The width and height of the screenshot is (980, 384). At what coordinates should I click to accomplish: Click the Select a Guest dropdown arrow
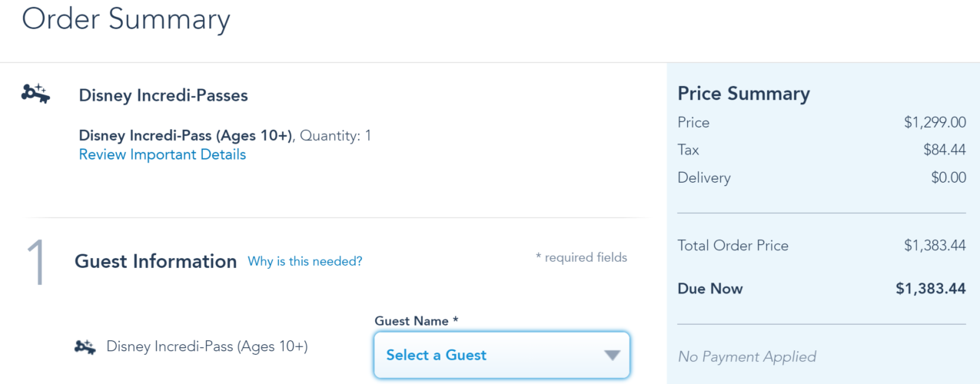pos(612,355)
